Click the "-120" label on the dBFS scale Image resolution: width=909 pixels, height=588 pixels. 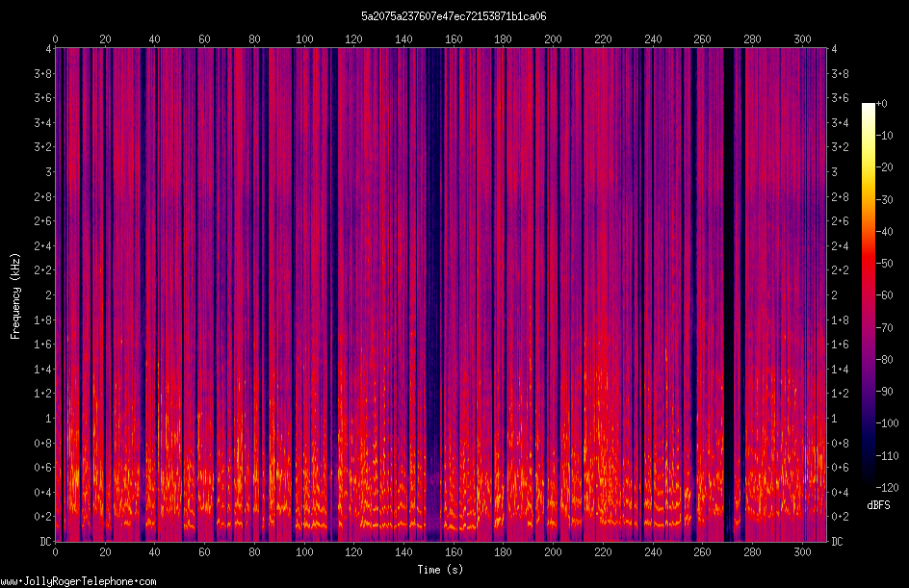(x=887, y=488)
